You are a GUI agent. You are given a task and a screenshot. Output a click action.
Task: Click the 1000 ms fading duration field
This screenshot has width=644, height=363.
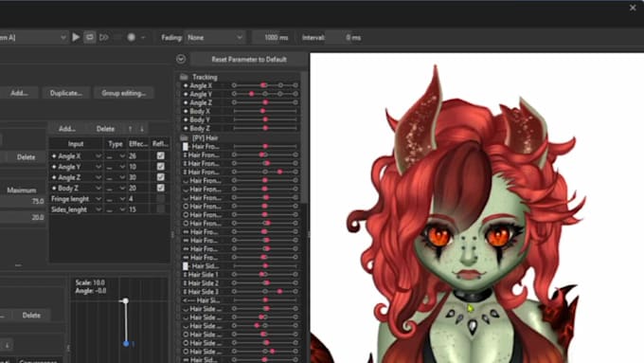click(x=272, y=37)
